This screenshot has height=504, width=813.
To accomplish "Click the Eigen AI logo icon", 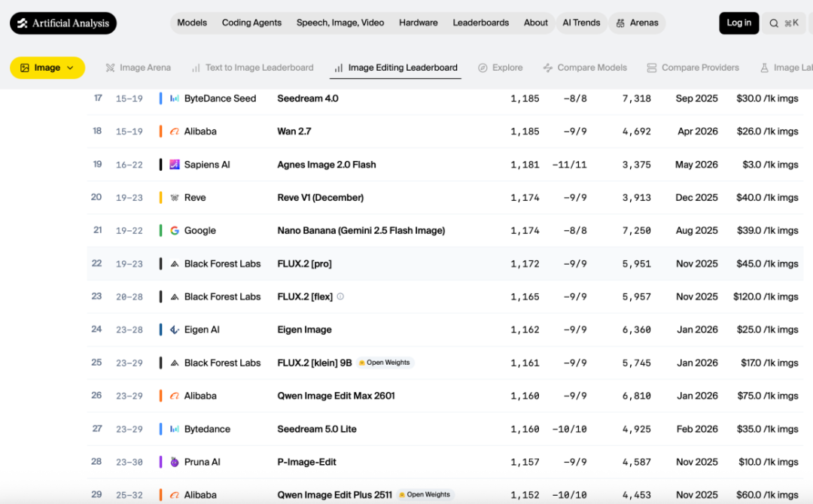I will point(175,330).
